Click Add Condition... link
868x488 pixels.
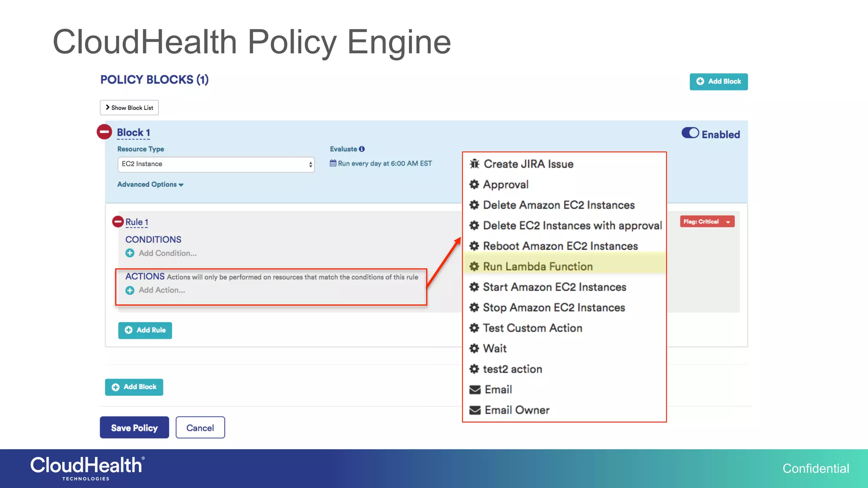coord(167,253)
